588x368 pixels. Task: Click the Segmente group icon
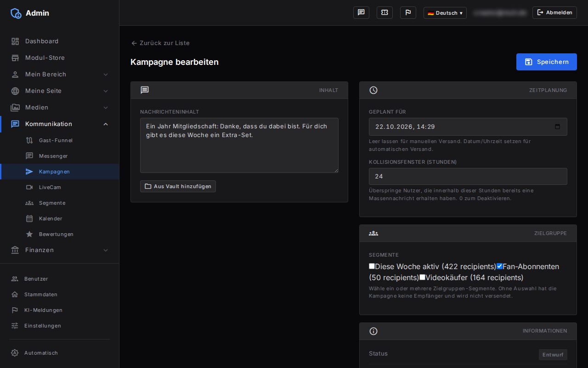pyautogui.click(x=29, y=203)
